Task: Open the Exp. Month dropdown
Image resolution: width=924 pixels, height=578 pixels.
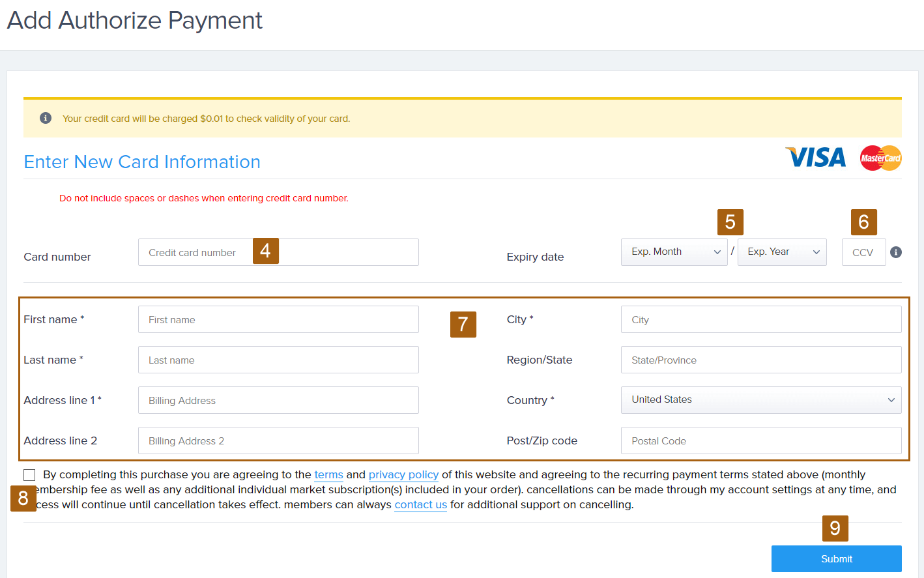Action: click(x=674, y=252)
